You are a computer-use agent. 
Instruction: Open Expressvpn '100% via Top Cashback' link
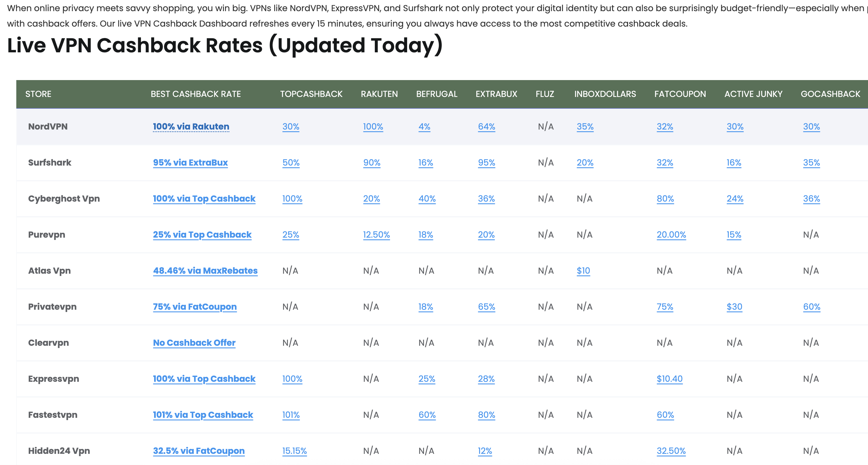coord(204,379)
